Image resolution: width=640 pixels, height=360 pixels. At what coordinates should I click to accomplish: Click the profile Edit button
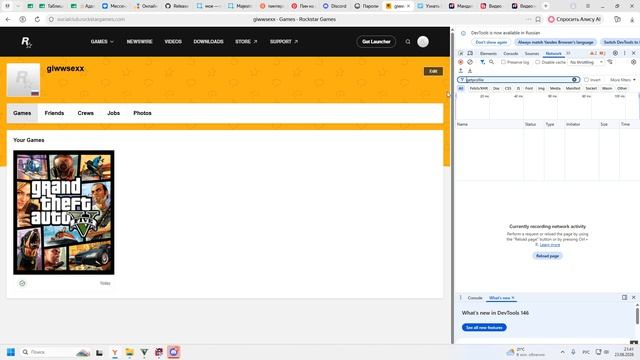(x=433, y=71)
